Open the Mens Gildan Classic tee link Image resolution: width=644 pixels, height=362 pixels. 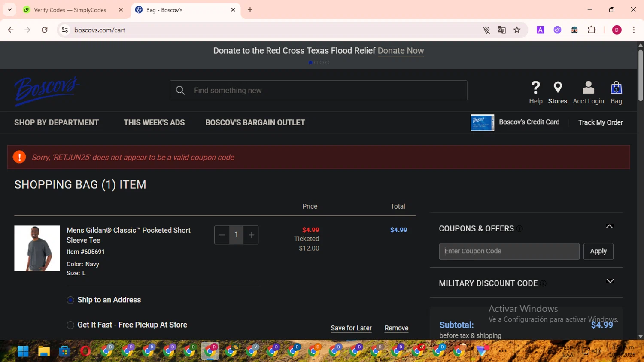(128, 235)
